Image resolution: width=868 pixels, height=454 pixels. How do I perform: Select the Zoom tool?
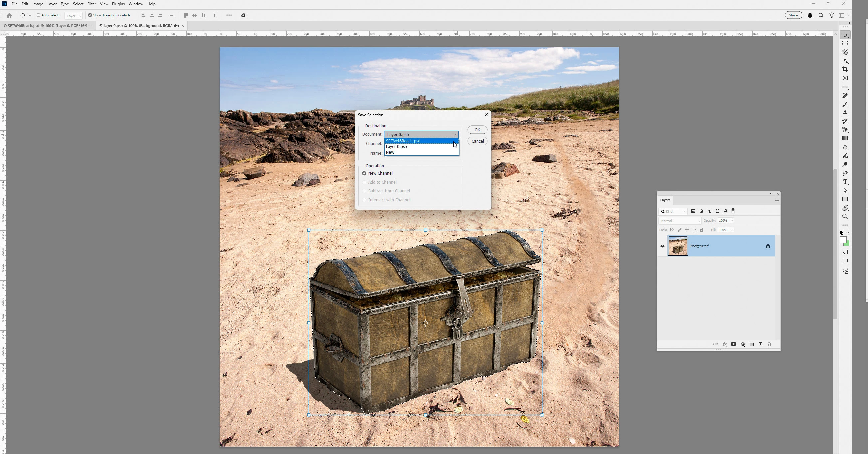pos(845,217)
